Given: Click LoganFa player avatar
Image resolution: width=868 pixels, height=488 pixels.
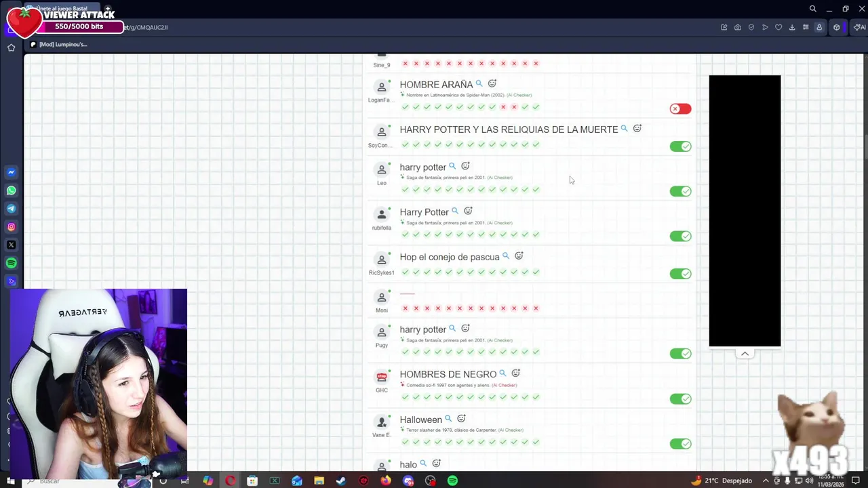Looking at the screenshot, I should pos(382,87).
